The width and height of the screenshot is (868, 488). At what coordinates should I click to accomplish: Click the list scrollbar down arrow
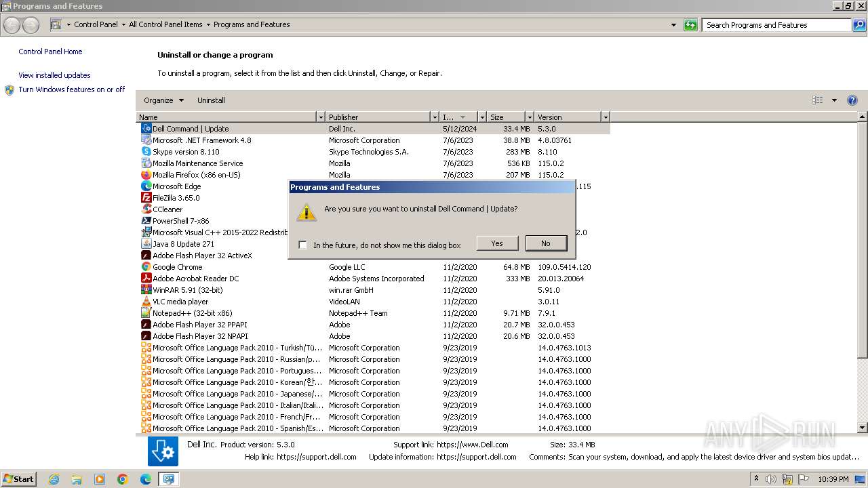(x=863, y=428)
